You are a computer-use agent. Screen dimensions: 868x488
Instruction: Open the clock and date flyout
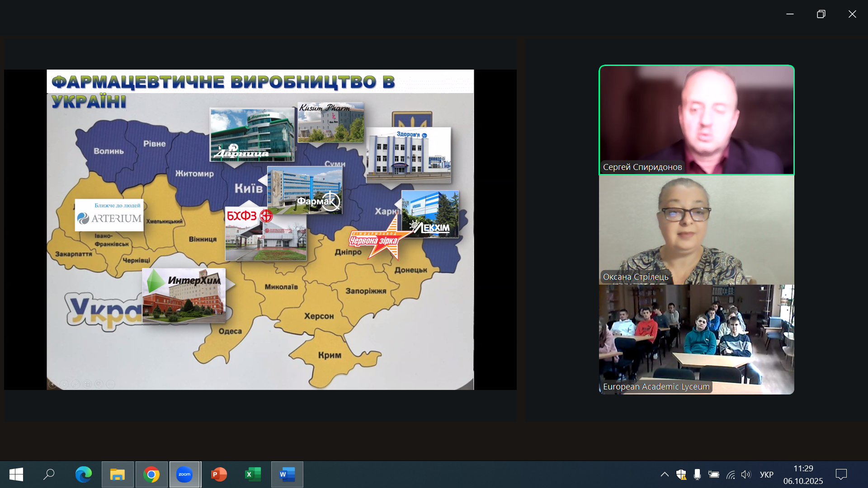[803, 474]
